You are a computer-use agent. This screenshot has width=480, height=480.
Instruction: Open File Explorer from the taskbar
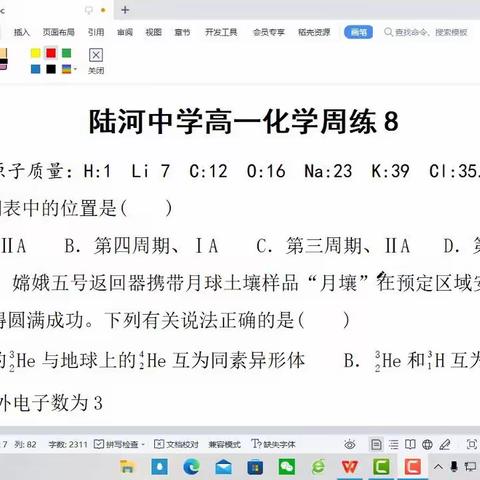[127, 467]
